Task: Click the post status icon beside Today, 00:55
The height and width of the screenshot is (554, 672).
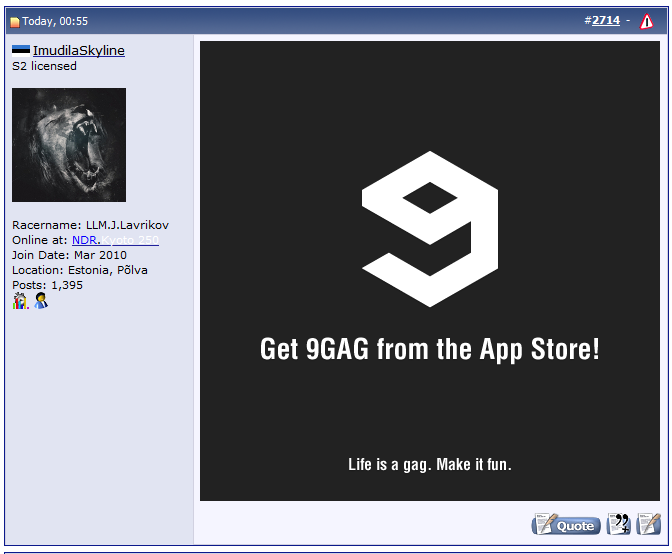Action: (15, 22)
